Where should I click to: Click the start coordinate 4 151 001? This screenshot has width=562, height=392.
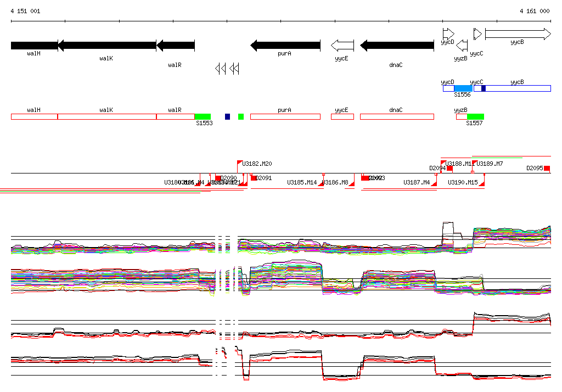pyautogui.click(x=25, y=11)
